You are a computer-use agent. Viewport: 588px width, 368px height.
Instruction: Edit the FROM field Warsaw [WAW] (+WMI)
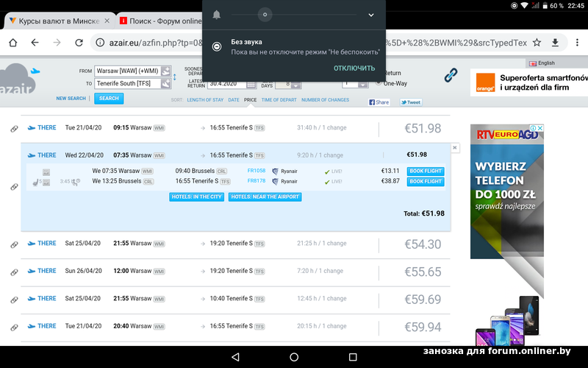coord(128,71)
